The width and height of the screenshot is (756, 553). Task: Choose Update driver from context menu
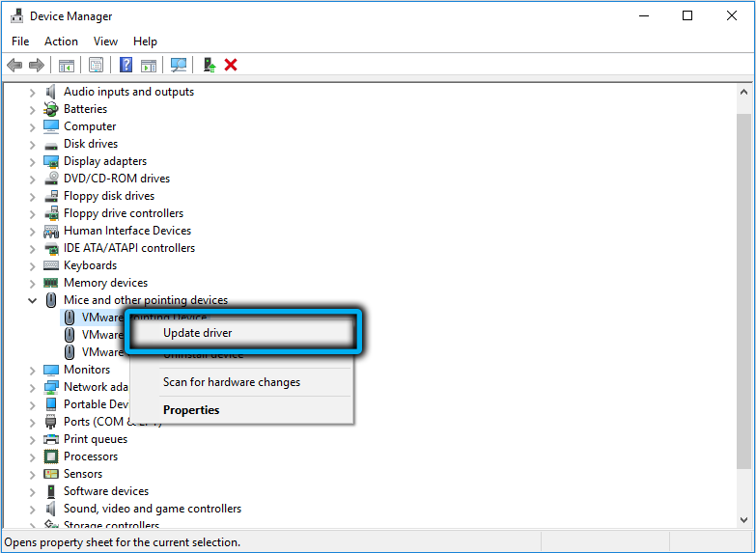(198, 333)
